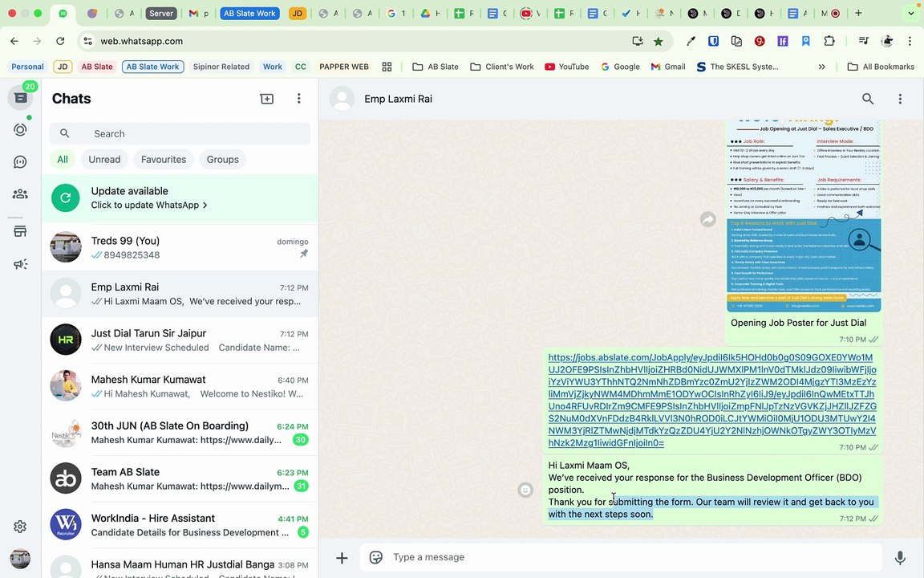Install the web app via screen icon
The height and width of the screenshot is (578, 924).
coord(638,41)
